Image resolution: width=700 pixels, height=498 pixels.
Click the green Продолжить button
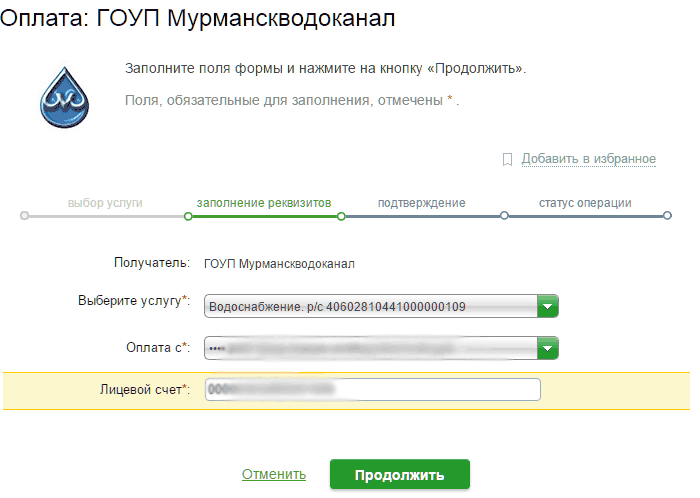point(400,474)
